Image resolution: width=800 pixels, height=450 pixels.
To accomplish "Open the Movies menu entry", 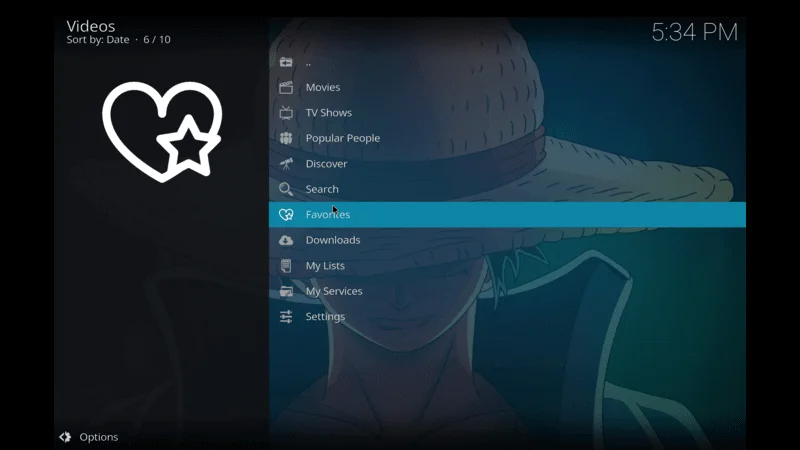I will point(507,87).
